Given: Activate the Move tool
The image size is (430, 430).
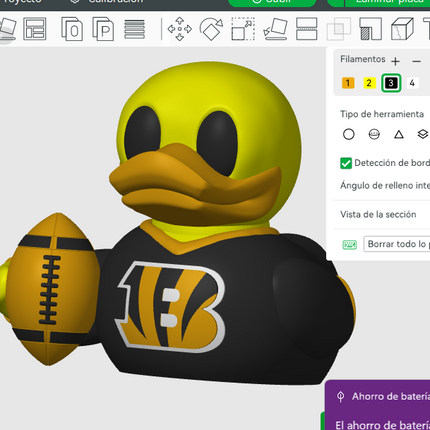Looking at the screenshot, I should [x=180, y=29].
